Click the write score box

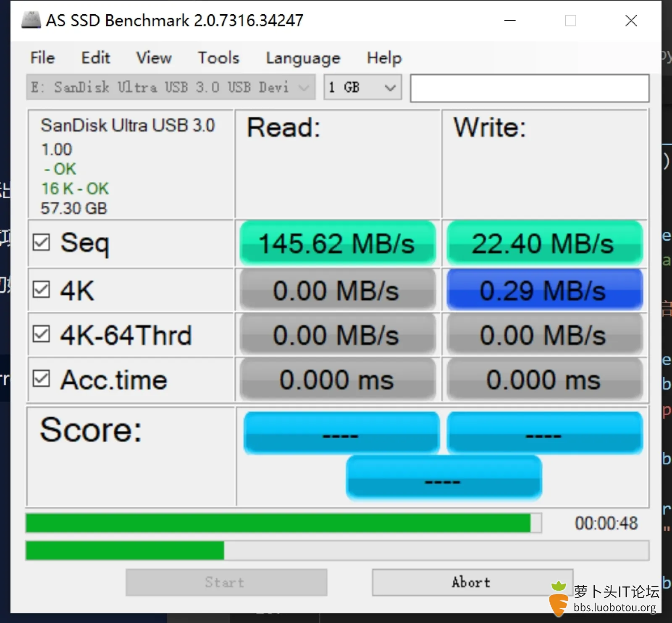tap(545, 433)
